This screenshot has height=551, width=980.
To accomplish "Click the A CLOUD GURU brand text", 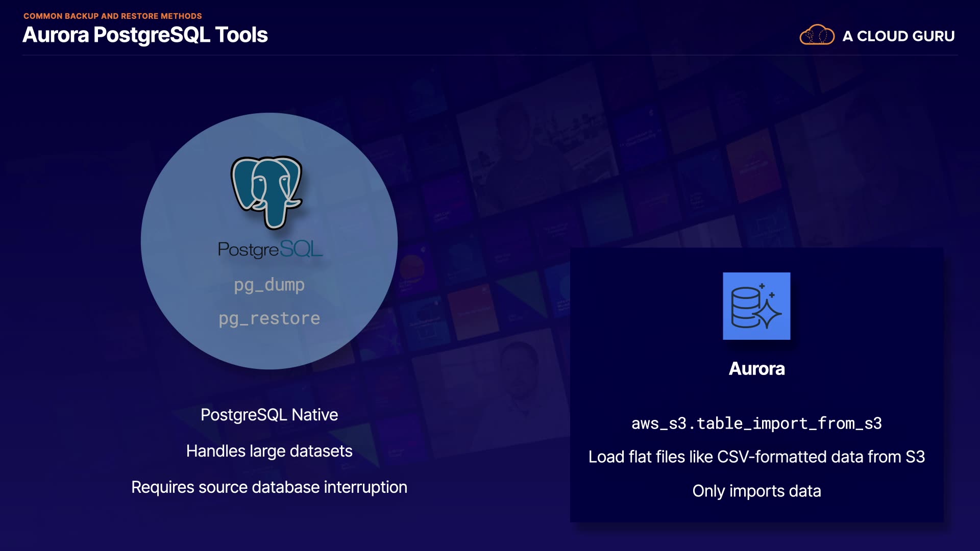I will point(898,36).
